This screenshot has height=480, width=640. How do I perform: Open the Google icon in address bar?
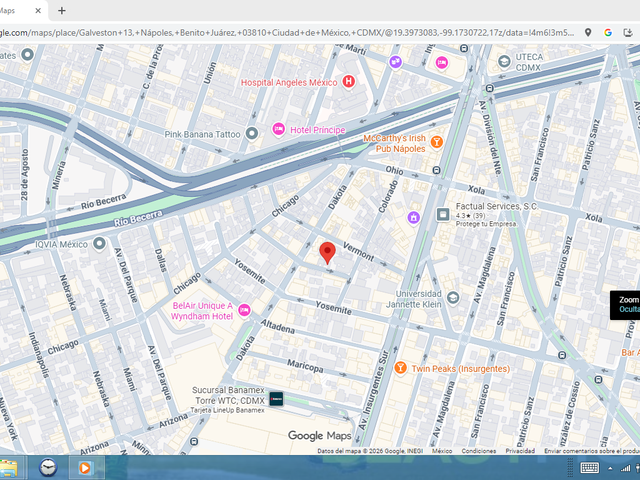coord(608,33)
